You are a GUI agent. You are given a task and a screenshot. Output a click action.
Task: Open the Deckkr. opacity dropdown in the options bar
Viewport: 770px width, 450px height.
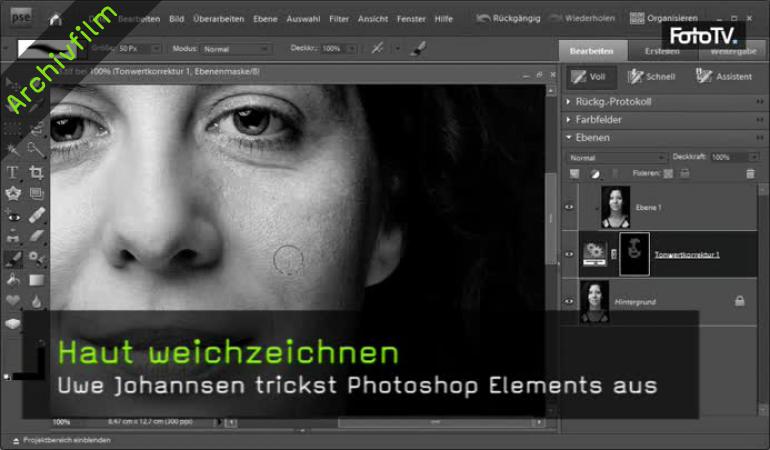(352, 49)
